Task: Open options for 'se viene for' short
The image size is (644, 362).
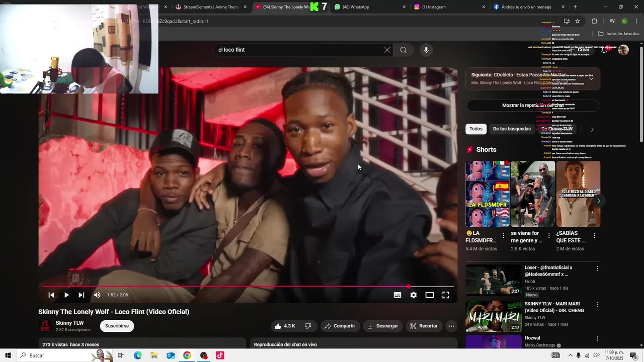Action: pos(549,236)
